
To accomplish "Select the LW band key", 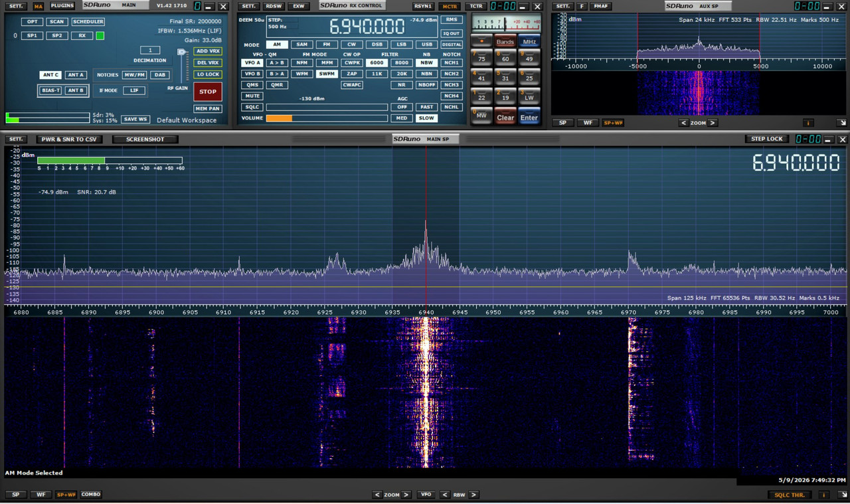I will [529, 97].
